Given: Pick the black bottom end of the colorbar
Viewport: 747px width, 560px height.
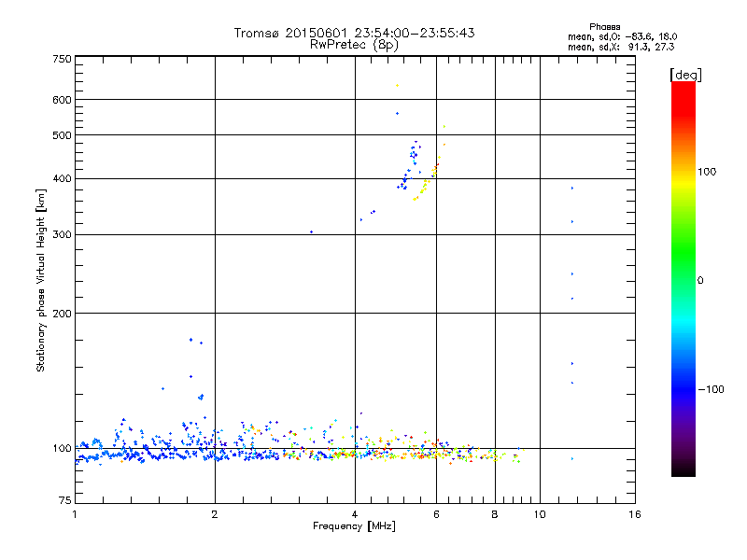Looking at the screenshot, I should pyautogui.click(x=683, y=471).
